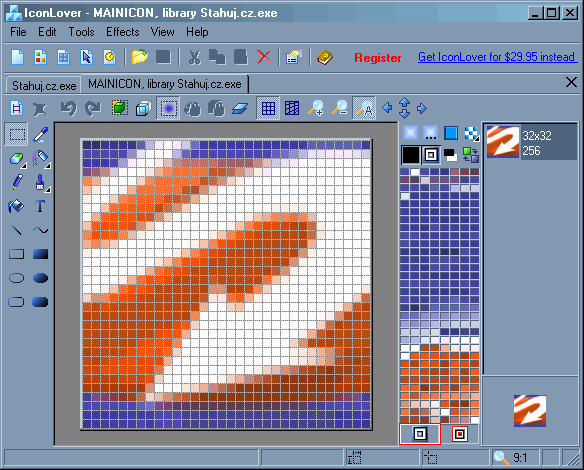
Task: Select the Text tool
Action: coord(40,206)
